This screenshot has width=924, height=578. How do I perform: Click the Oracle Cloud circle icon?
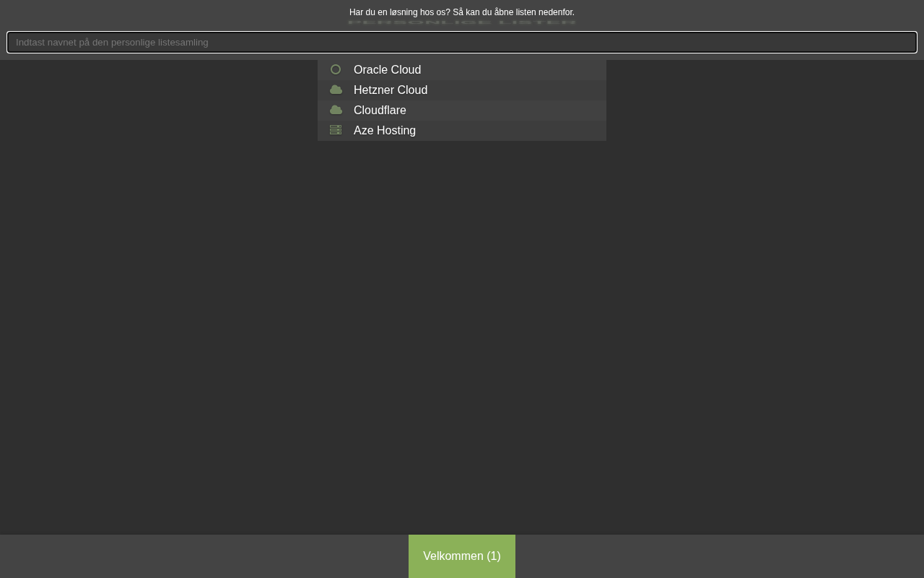click(336, 69)
